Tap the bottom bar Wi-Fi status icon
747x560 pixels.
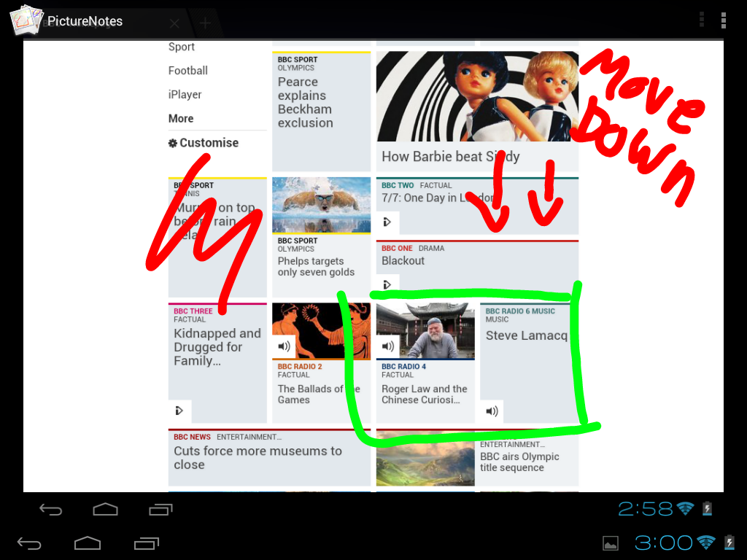(705, 542)
